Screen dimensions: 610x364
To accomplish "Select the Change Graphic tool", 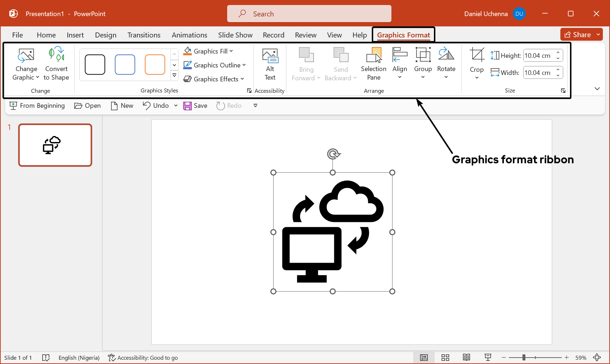I will pyautogui.click(x=25, y=64).
